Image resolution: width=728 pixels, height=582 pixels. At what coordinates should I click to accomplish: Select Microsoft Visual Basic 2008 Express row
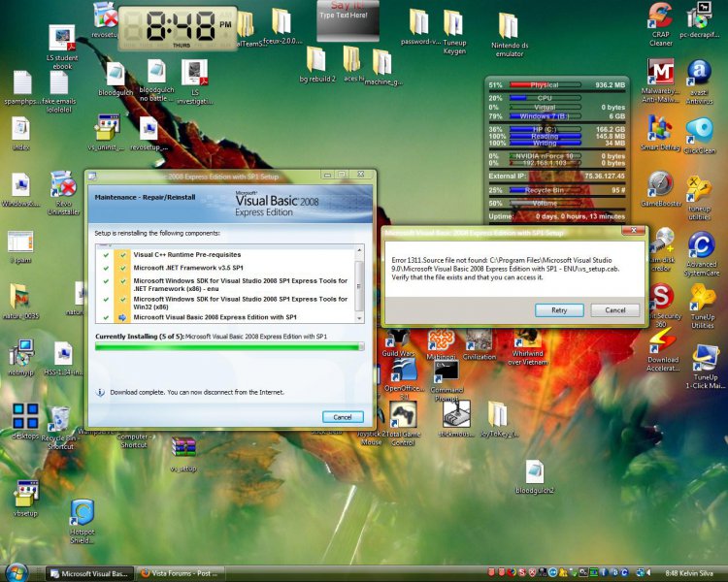(x=225, y=317)
